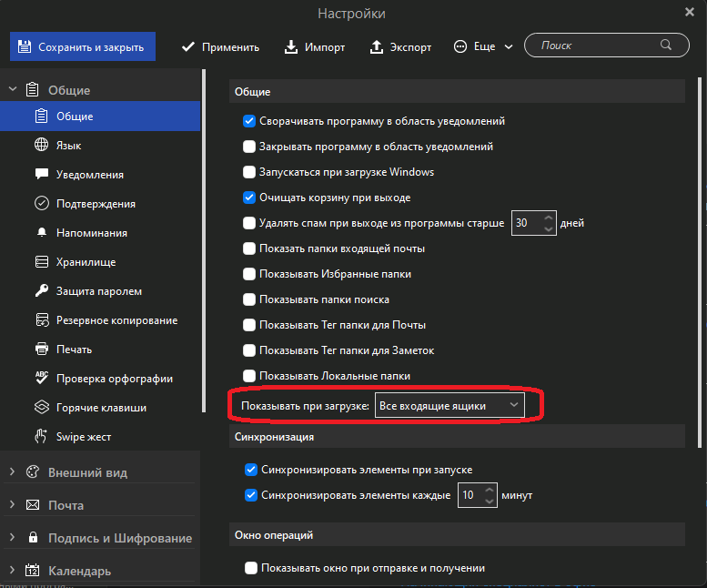This screenshot has width=707, height=588.
Task: Click the palette icon for Внешний вид
Action: tap(33, 472)
